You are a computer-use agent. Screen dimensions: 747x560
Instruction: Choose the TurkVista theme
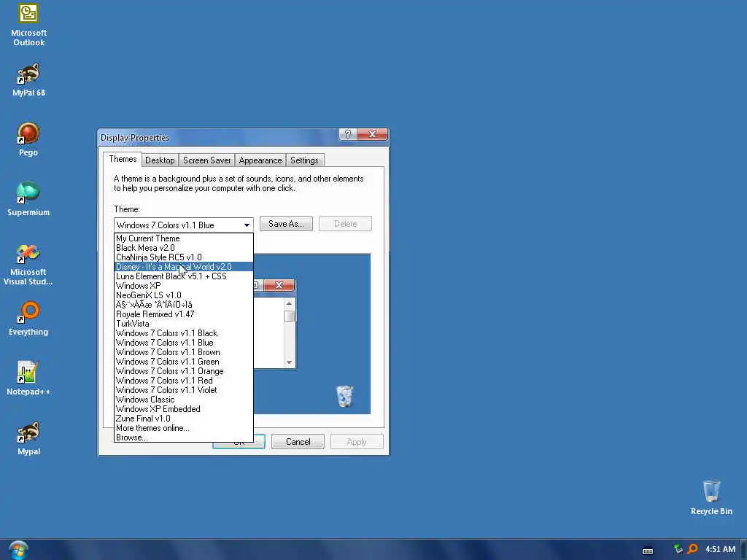tap(184, 324)
